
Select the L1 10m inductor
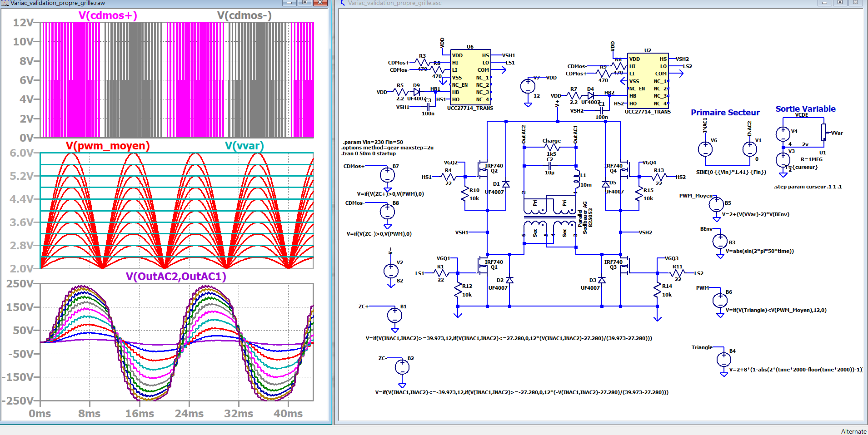click(576, 179)
